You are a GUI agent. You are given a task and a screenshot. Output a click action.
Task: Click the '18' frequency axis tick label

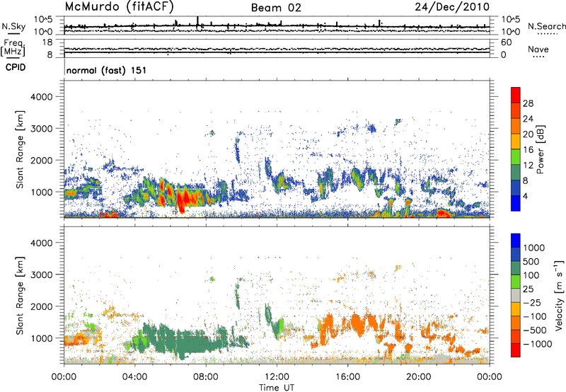click(x=47, y=42)
